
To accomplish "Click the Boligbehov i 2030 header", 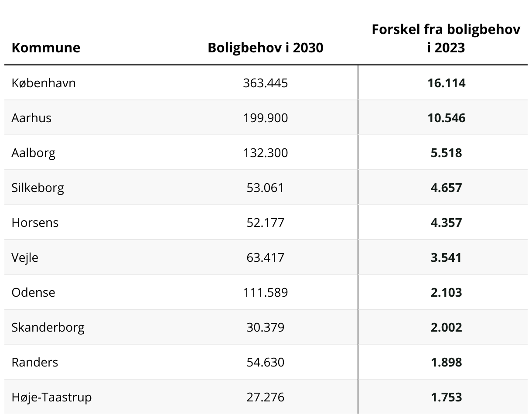I will click(266, 48).
